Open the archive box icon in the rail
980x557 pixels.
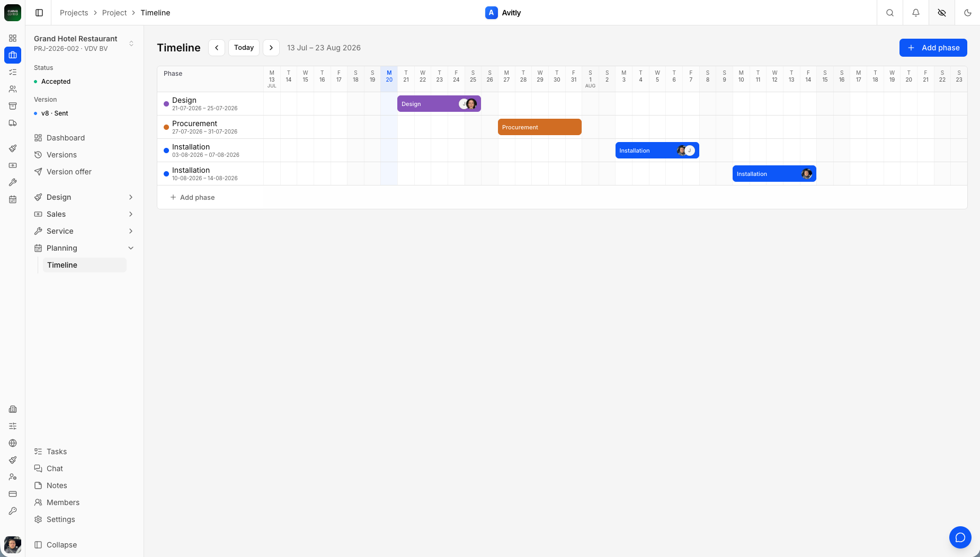pos(13,106)
